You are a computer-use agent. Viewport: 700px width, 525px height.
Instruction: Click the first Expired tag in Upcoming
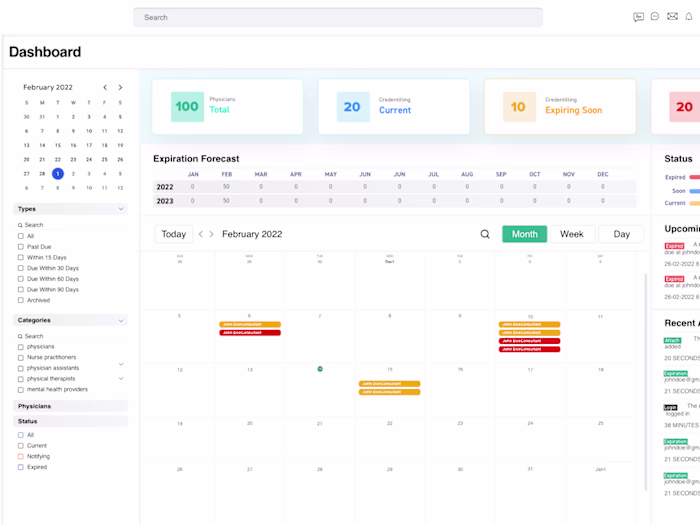pyautogui.click(x=674, y=246)
